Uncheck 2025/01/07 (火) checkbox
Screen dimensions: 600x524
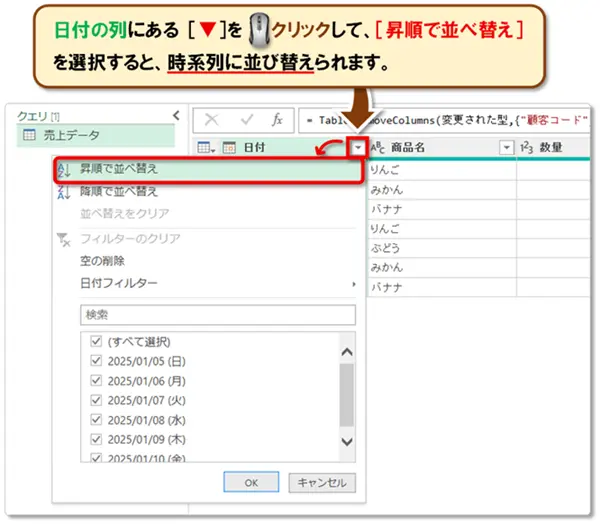(96, 400)
